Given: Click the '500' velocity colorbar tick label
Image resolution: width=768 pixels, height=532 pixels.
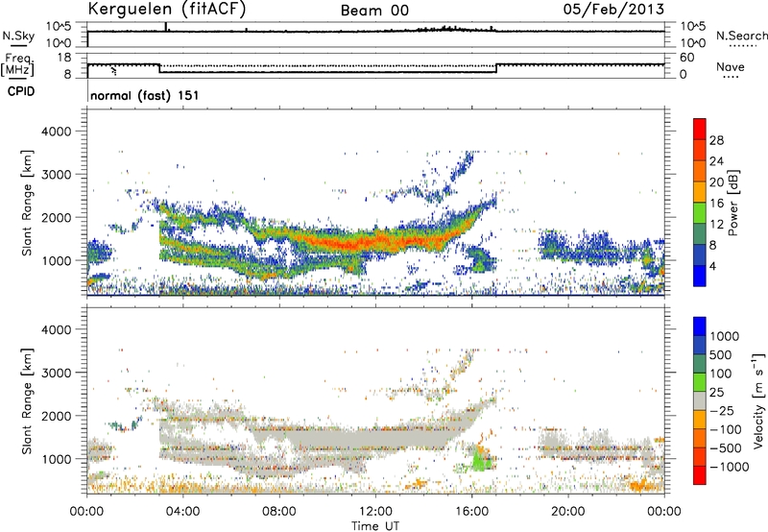Looking at the screenshot, I should (x=721, y=355).
